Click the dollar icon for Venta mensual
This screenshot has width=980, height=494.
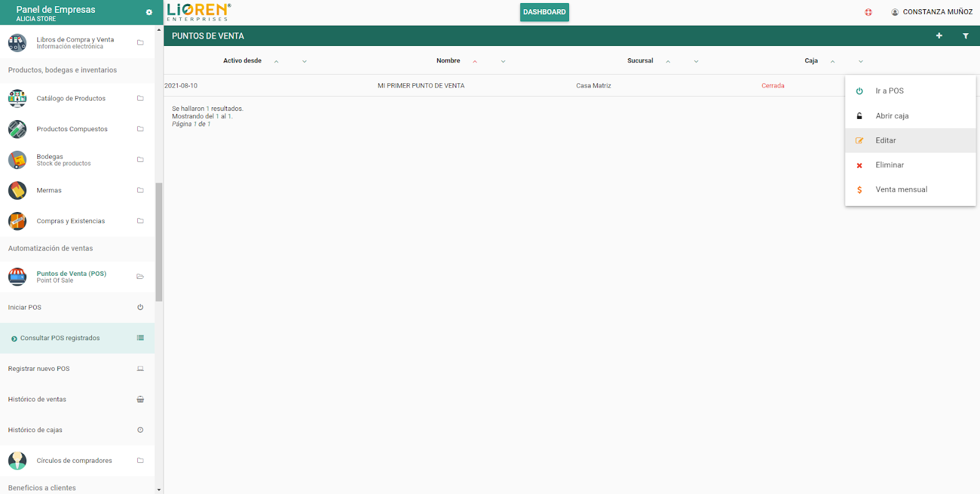(859, 190)
